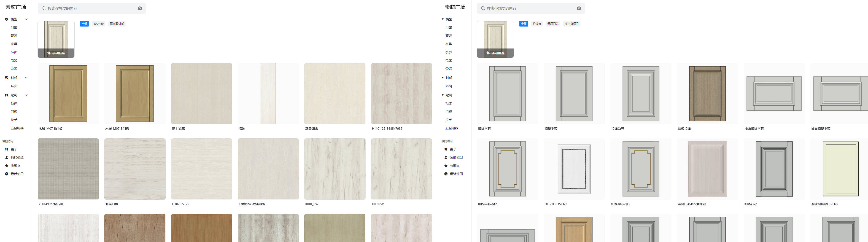Click the 收藏夹 star icon in right panel
868x242 pixels.
point(446,166)
